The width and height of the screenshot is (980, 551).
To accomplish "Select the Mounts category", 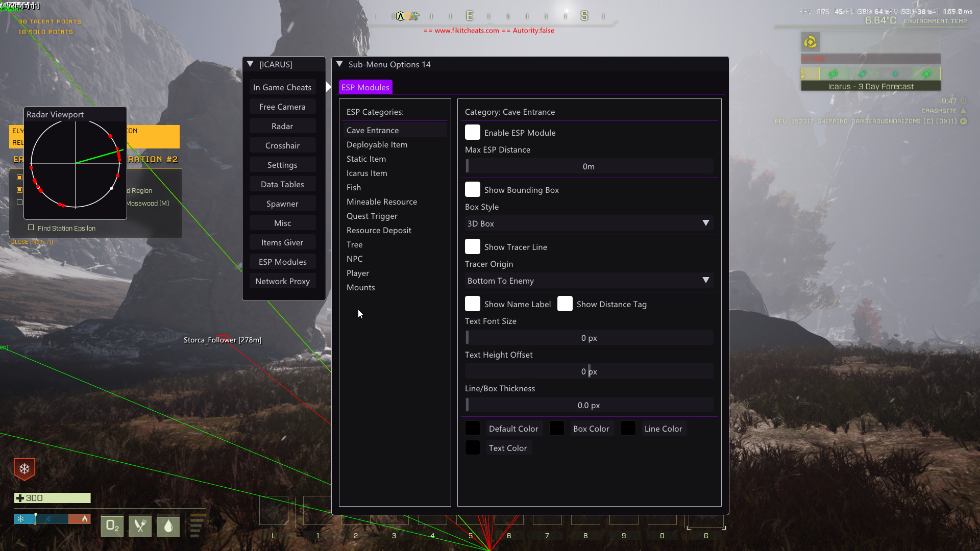I will [x=395, y=287].
